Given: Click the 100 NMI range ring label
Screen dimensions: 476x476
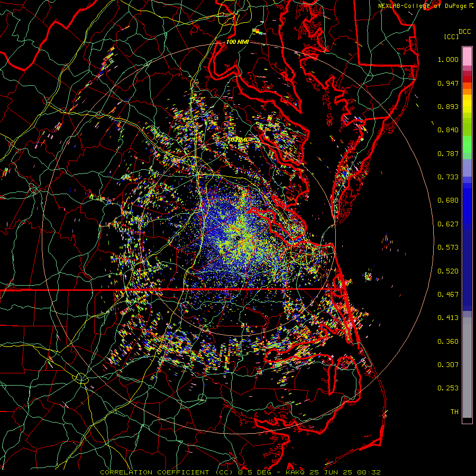Looking at the screenshot, I should [x=237, y=42].
